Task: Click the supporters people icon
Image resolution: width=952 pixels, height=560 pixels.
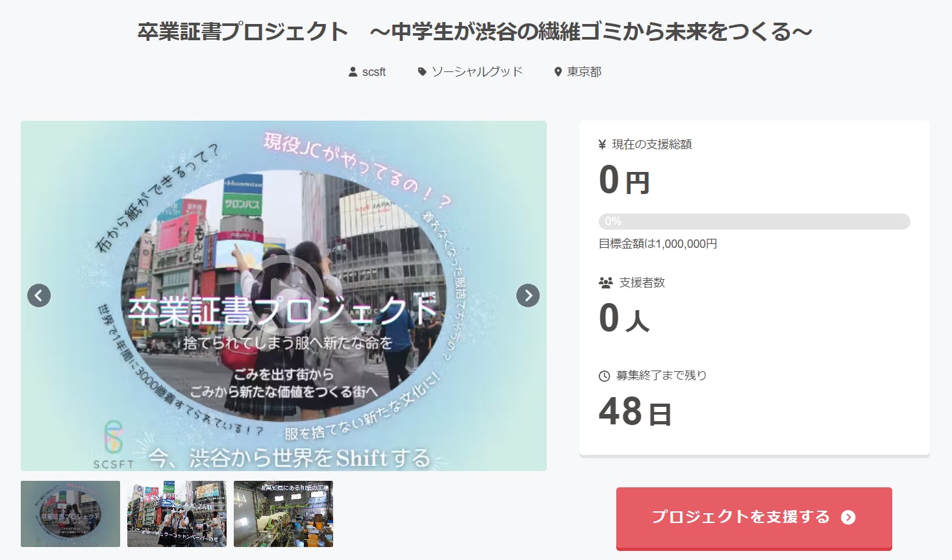Action: click(x=606, y=283)
